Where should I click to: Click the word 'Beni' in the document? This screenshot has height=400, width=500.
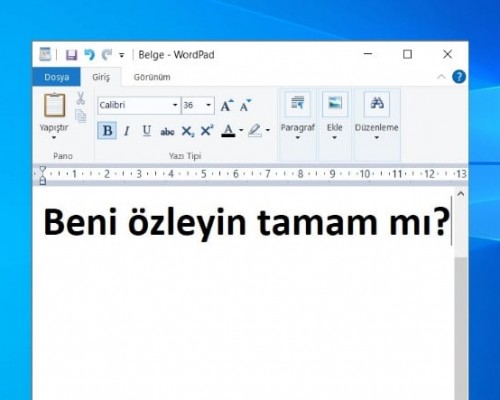tap(80, 222)
